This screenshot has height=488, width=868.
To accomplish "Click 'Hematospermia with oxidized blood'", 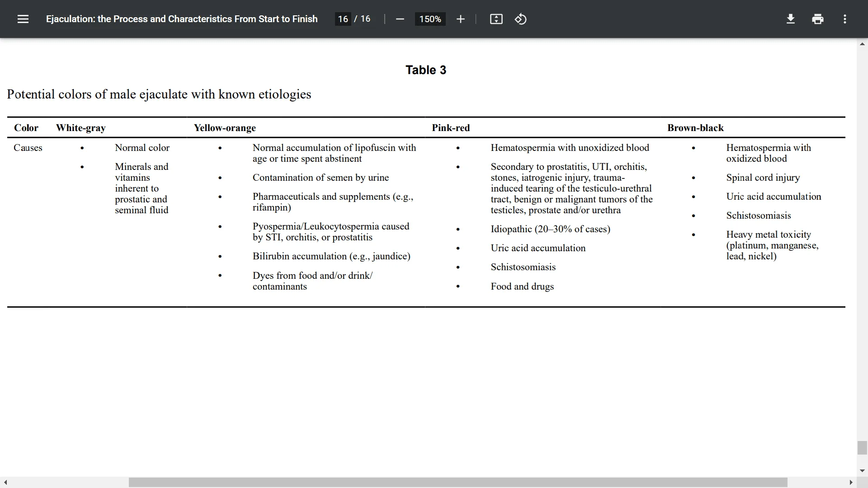I will (769, 153).
